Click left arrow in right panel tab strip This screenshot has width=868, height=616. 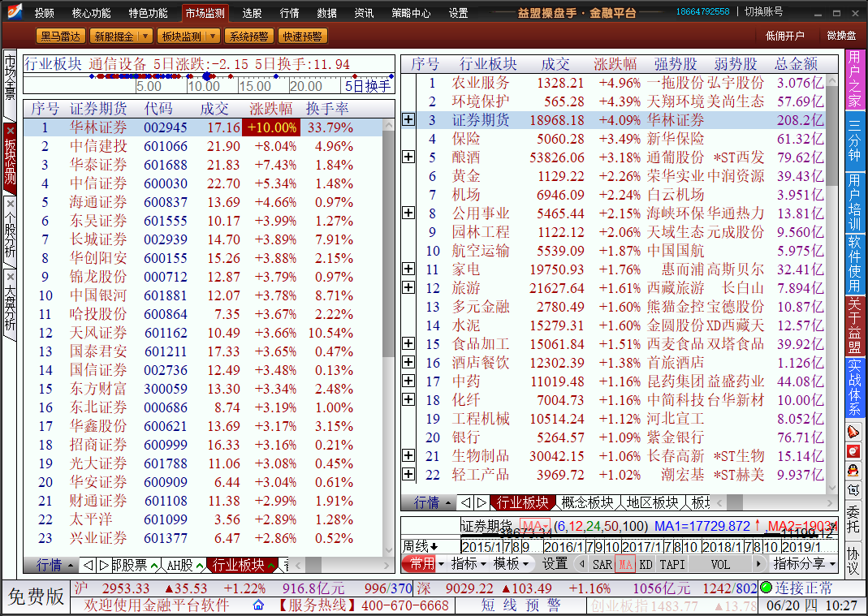click(x=465, y=502)
